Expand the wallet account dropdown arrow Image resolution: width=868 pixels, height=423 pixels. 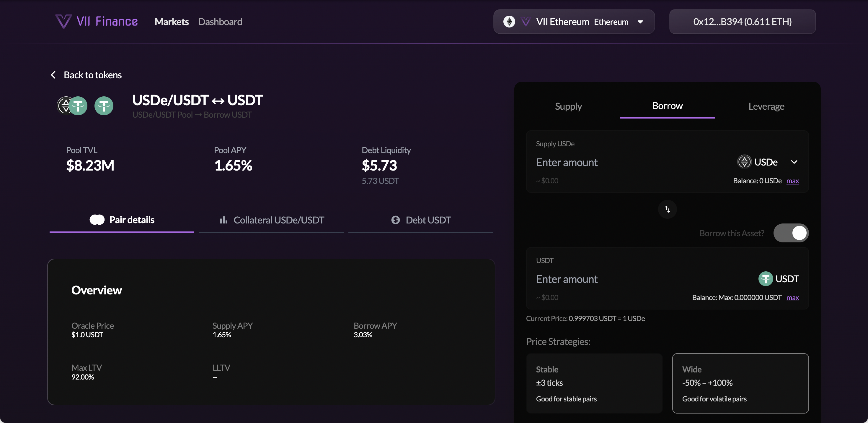click(x=742, y=22)
